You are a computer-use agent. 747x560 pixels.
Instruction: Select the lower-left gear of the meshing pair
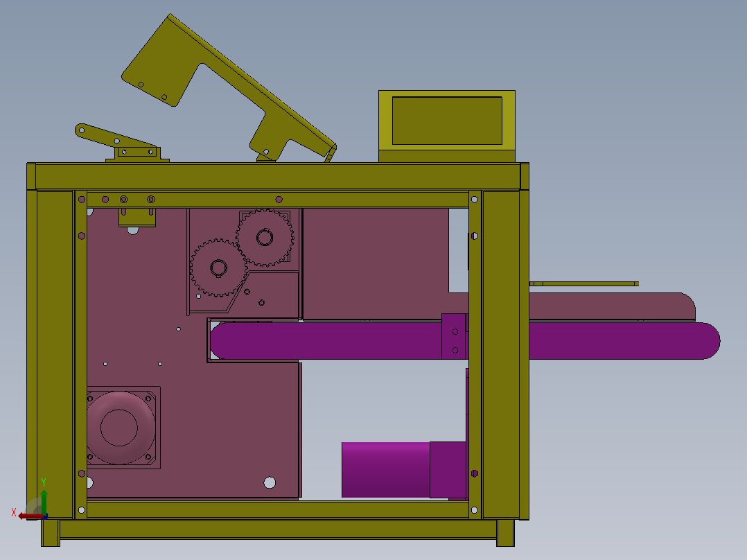219,268
